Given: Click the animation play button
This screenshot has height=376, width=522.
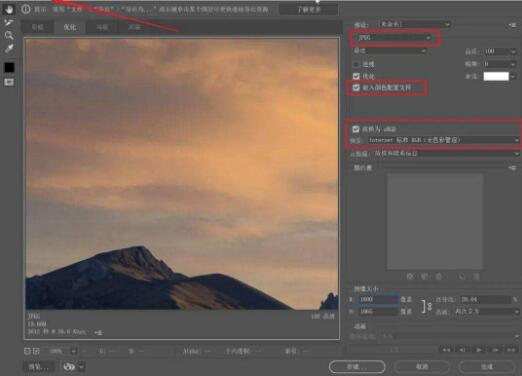Looking at the screenshot, I should pos(479,350).
